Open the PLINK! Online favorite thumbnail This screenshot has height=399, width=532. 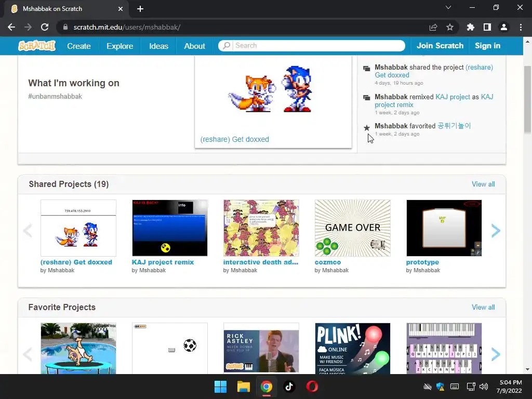tap(353, 349)
